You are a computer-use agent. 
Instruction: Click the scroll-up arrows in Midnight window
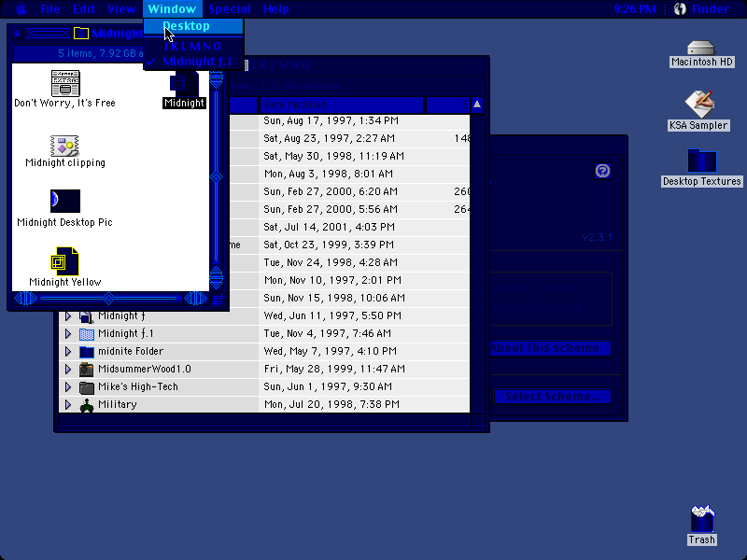(x=217, y=80)
